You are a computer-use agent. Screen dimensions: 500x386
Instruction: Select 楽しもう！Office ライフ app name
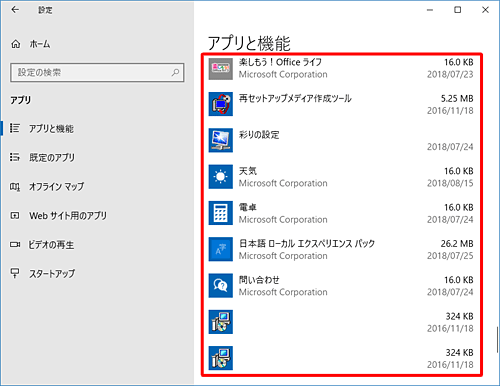pyautogui.click(x=280, y=62)
